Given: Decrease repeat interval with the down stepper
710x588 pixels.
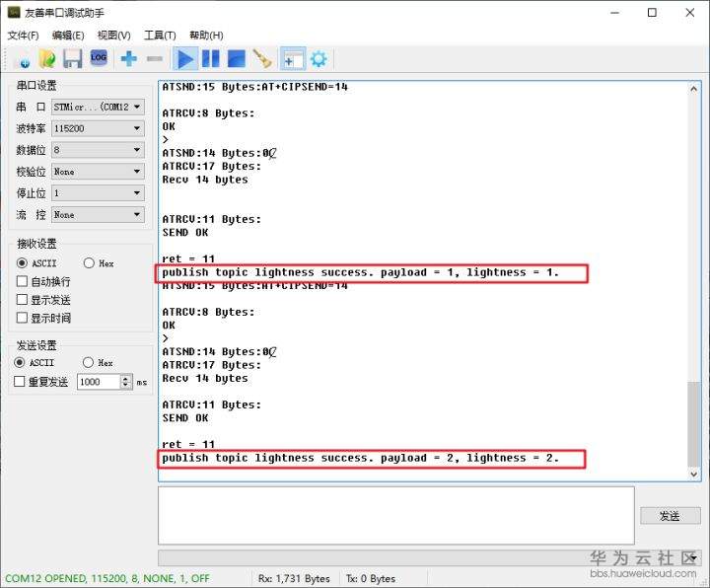Looking at the screenshot, I should click(x=126, y=386).
